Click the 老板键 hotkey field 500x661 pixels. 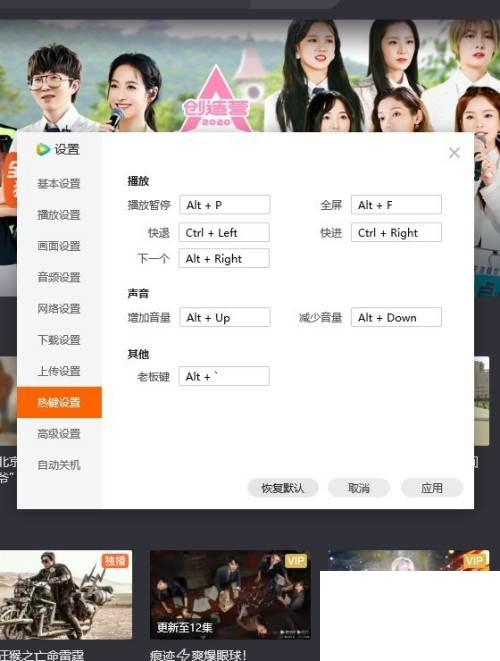click(x=224, y=376)
